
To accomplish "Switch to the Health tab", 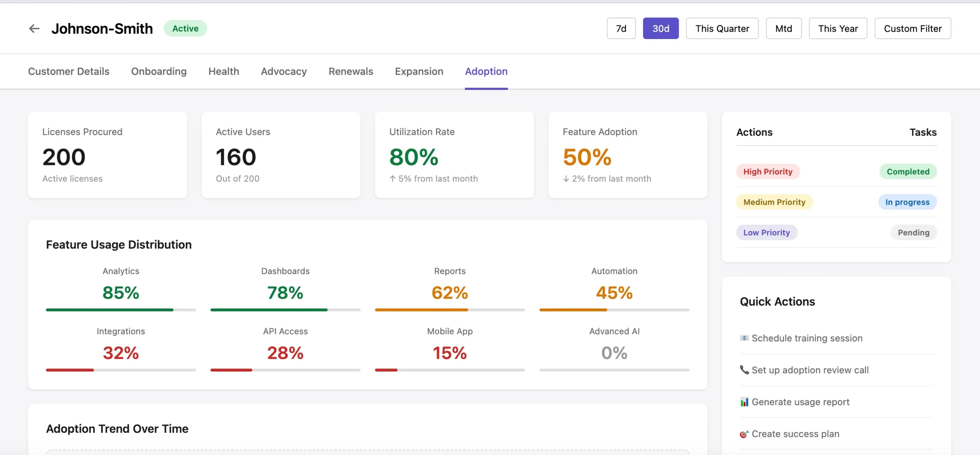I will pyautogui.click(x=224, y=71).
